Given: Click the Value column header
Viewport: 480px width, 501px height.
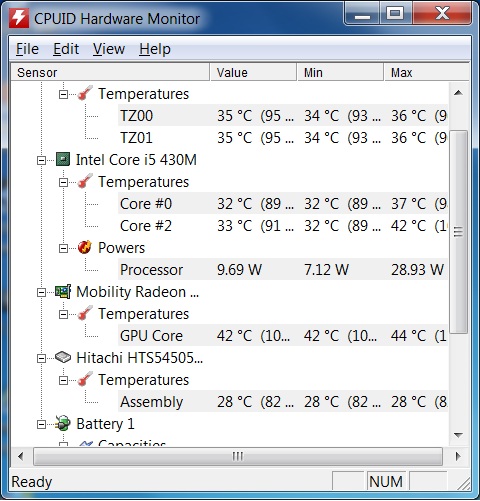Looking at the screenshot, I should pyautogui.click(x=253, y=72).
